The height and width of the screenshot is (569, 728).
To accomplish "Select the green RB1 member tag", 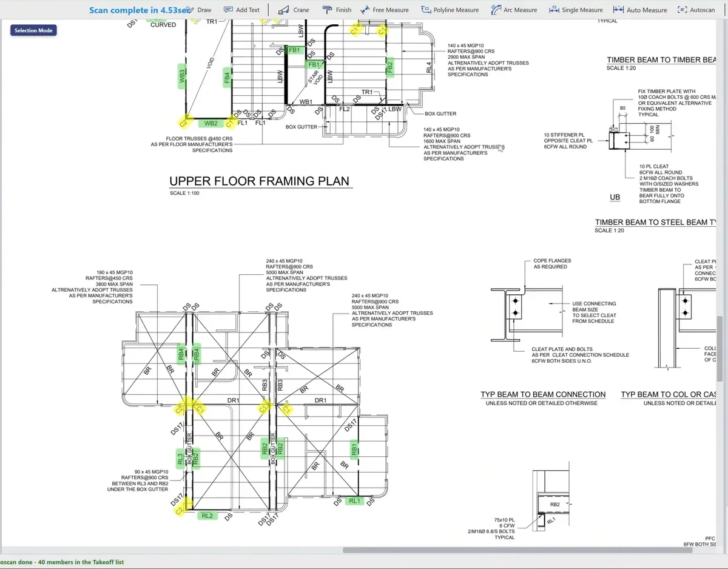I will click(x=354, y=449).
